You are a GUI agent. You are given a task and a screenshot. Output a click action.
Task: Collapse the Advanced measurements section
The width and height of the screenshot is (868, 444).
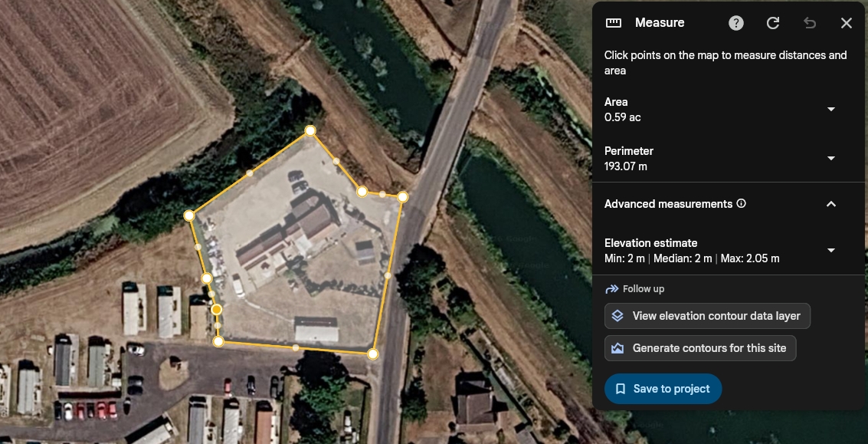tap(831, 204)
